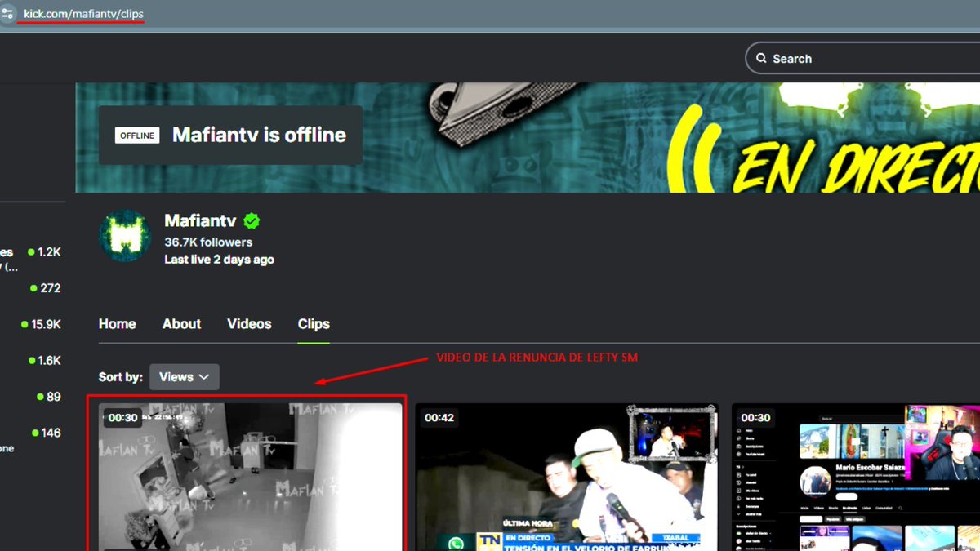Click the site settings icon in address bar
This screenshot has width=980, height=551.
coord(7,14)
